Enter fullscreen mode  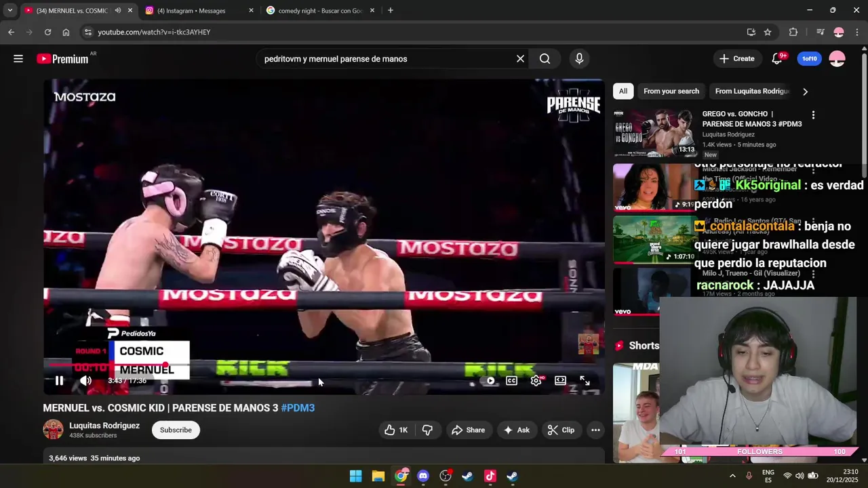[x=585, y=381]
